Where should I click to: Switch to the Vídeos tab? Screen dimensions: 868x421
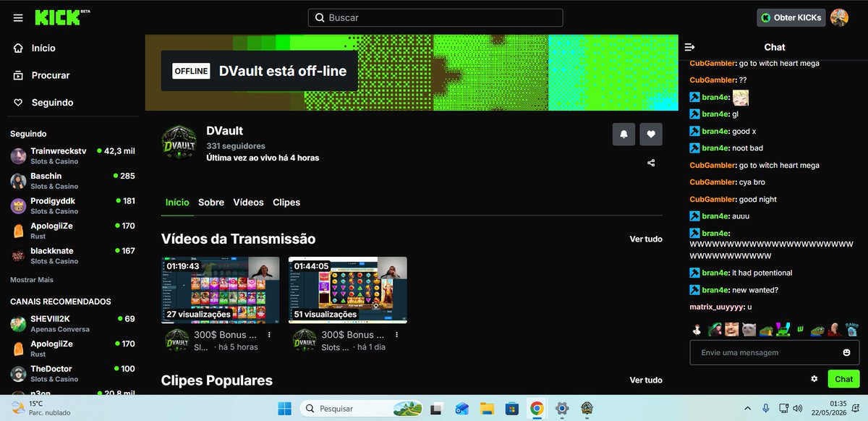pos(248,203)
